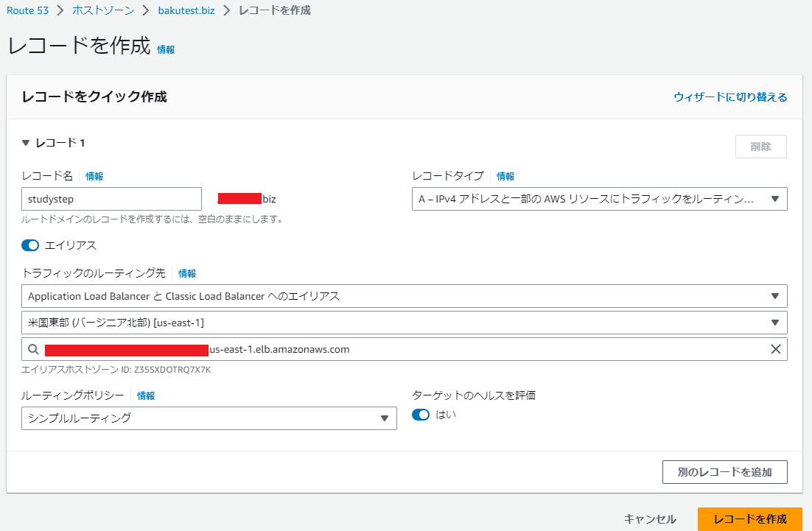Click the elb.amazonaws.com load balancer search field

pyautogui.click(x=404, y=349)
